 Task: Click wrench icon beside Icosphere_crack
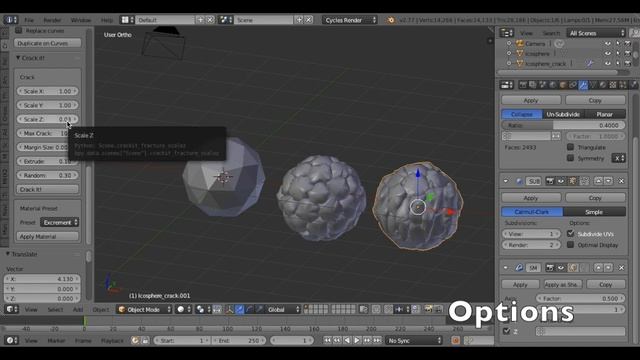pyautogui.click(x=590, y=64)
